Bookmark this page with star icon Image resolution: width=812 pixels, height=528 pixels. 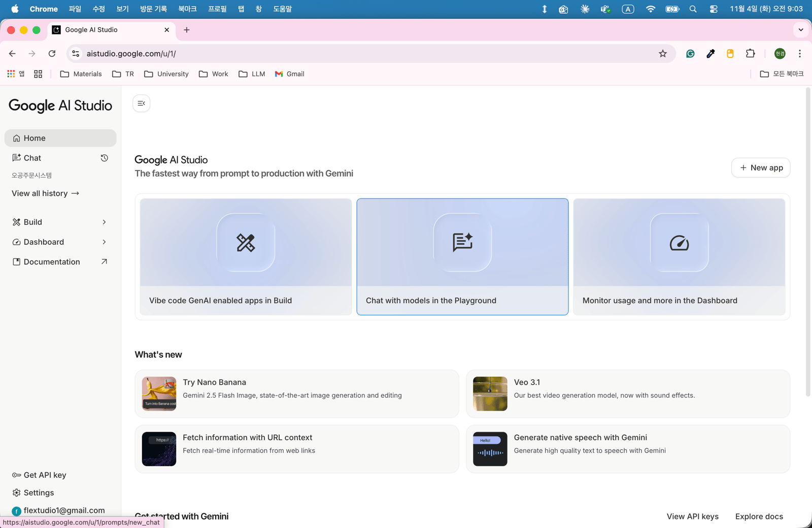pyautogui.click(x=663, y=54)
